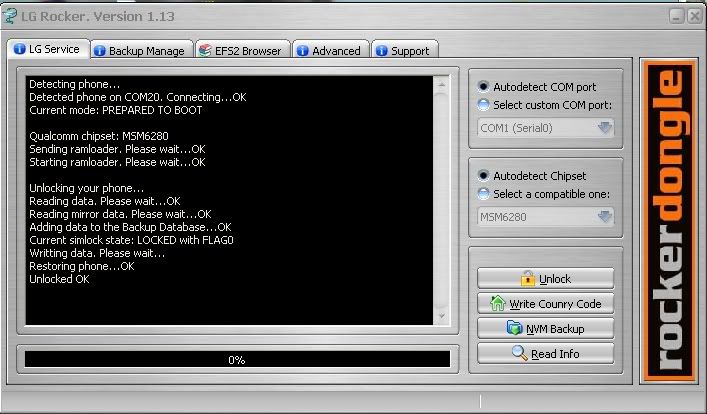This screenshot has width=707, height=414.
Task: Click the magnifier icon on Read Info
Action: [x=519, y=353]
